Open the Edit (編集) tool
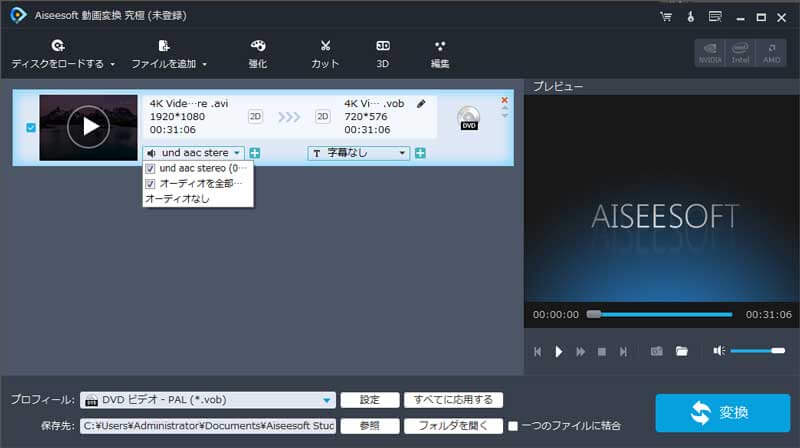This screenshot has height=448, width=800. pyautogui.click(x=440, y=54)
